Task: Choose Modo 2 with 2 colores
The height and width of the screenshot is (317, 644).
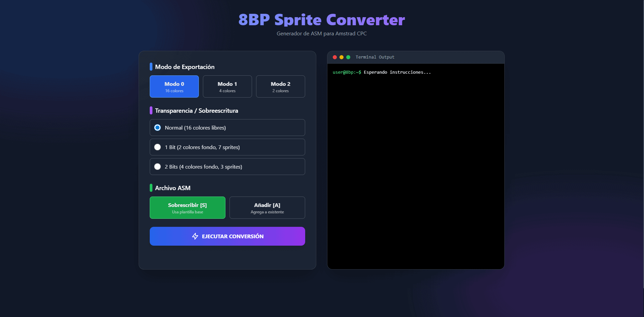Action: [x=281, y=86]
